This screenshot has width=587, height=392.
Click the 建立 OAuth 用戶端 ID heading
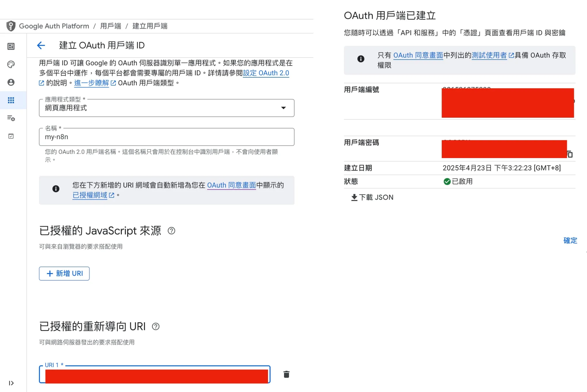coord(102,45)
